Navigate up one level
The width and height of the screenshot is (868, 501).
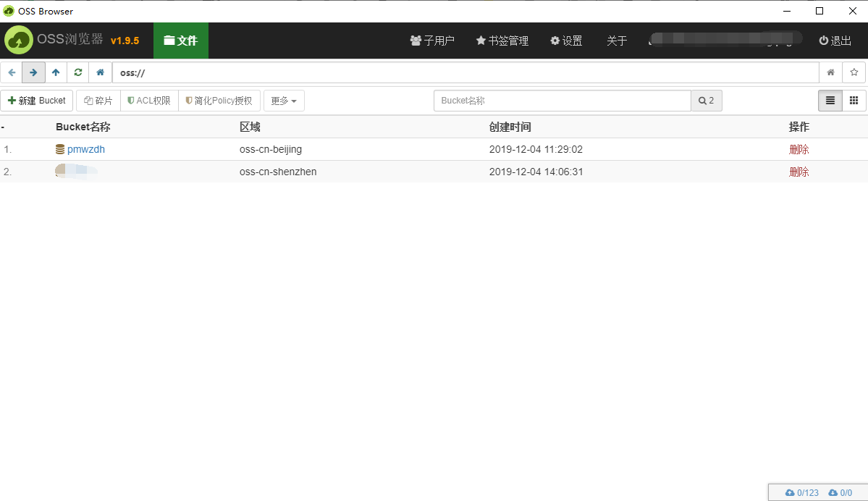(56, 72)
